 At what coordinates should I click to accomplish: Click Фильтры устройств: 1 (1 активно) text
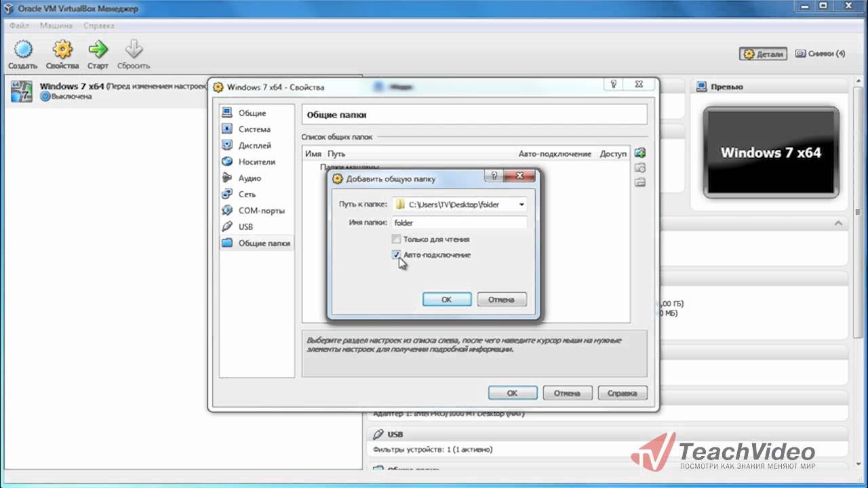coord(433,449)
